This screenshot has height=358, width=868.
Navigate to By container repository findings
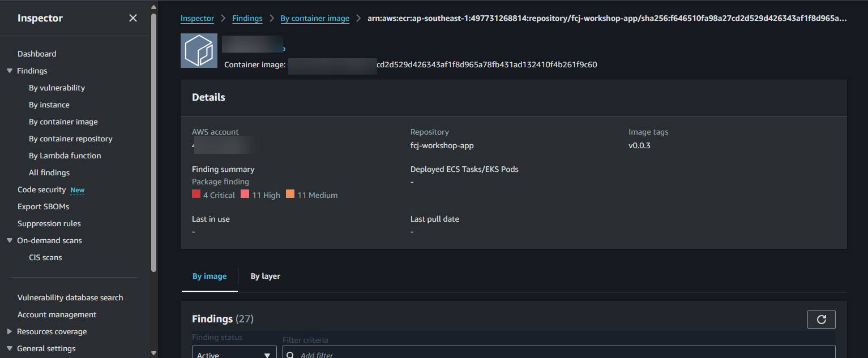[70, 138]
